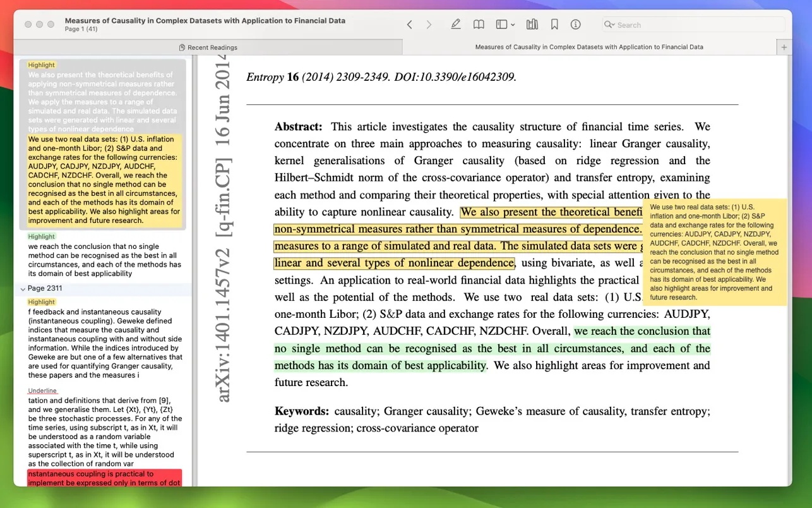Click into the Search field
The height and width of the screenshot is (508, 812).
(695, 25)
